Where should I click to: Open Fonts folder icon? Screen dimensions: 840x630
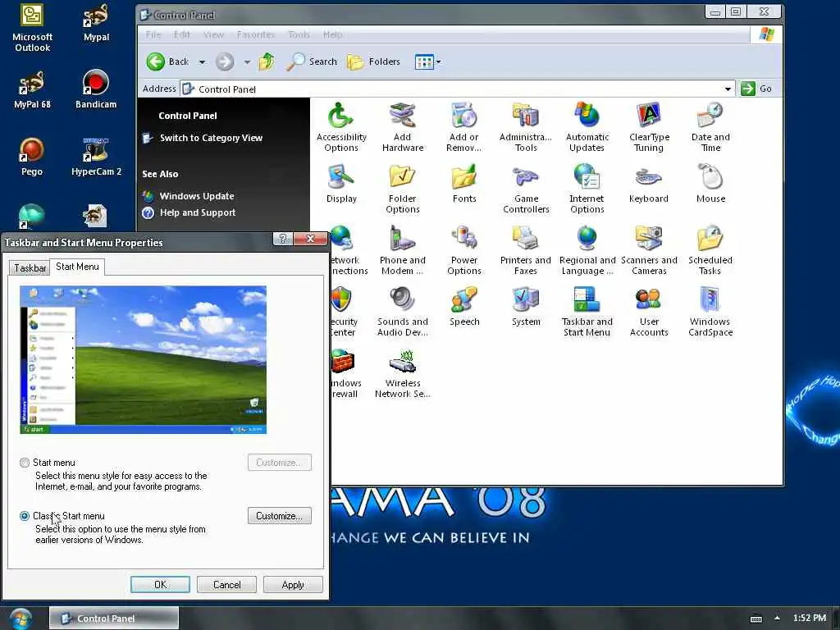[x=464, y=184]
